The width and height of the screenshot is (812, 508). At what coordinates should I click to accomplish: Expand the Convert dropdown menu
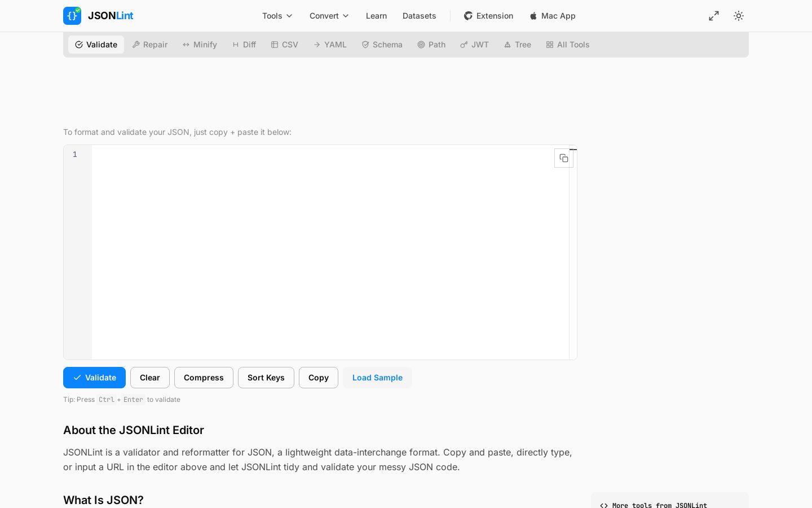coord(329,16)
